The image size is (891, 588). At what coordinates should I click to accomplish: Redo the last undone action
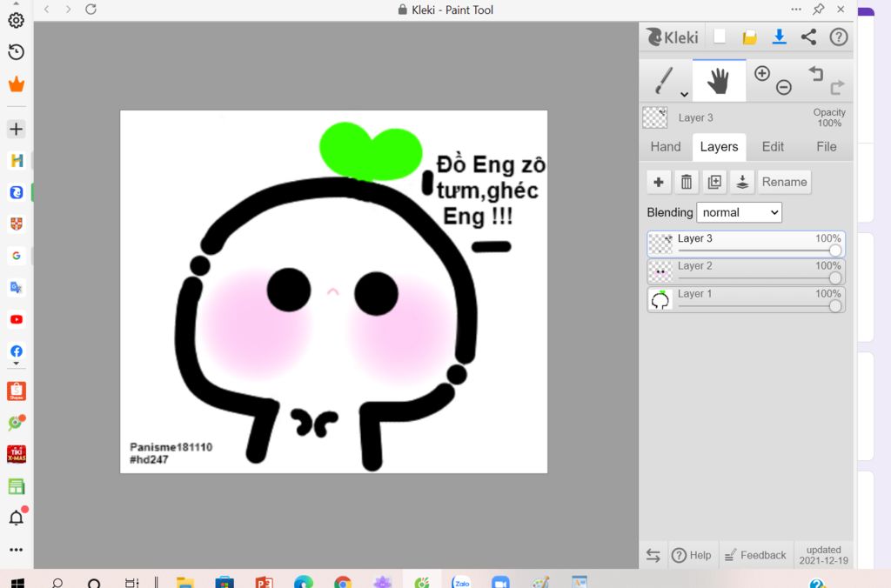tap(837, 88)
